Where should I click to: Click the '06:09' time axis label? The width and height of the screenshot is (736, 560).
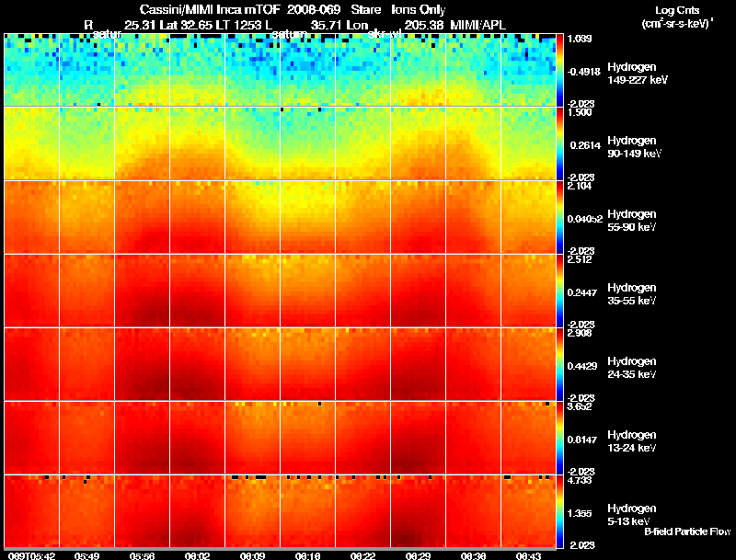click(252, 556)
